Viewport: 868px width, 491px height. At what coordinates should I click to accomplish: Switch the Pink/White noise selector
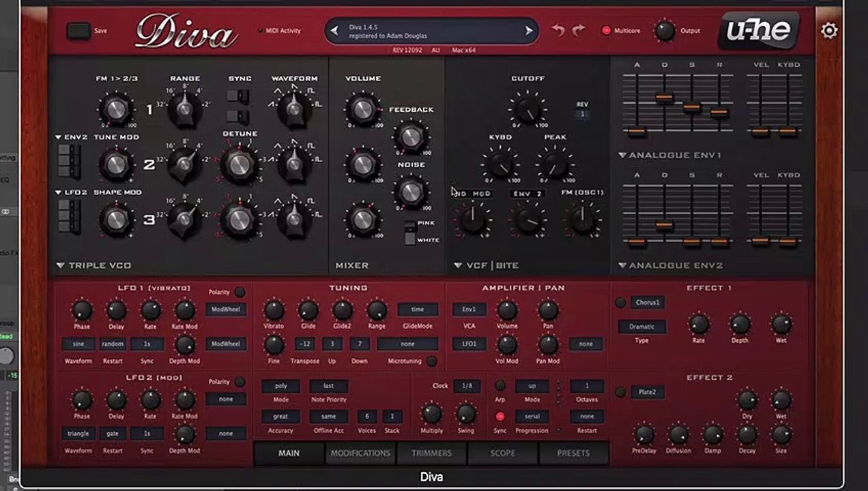pyautogui.click(x=409, y=233)
